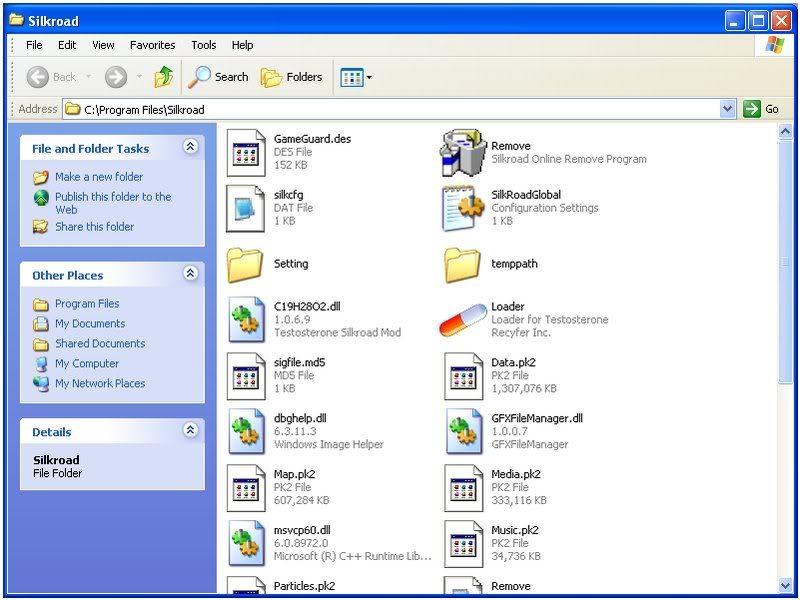The image size is (800, 600).
Task: Click the folder icon in the address bar
Action: tap(73, 109)
